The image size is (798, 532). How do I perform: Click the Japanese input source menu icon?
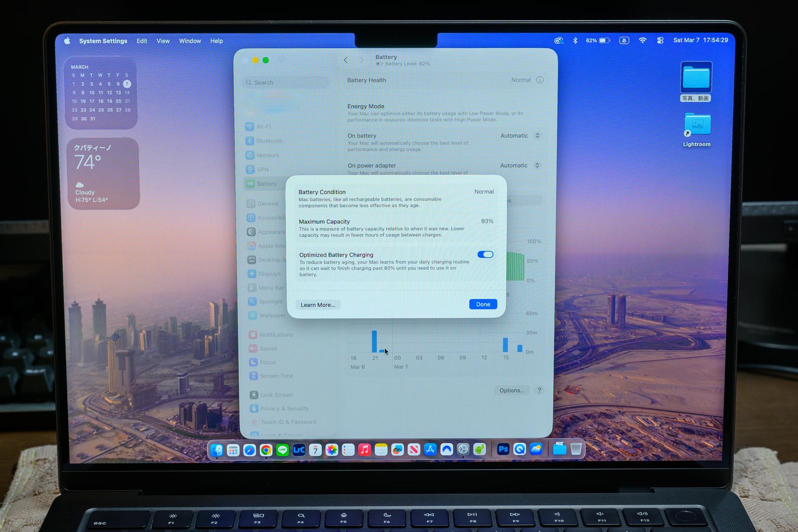point(624,40)
